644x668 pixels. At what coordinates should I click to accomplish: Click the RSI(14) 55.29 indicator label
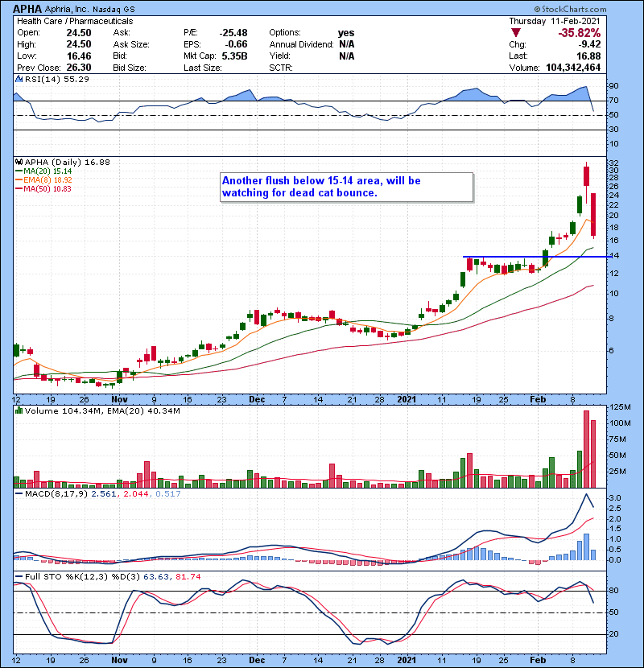56,79
